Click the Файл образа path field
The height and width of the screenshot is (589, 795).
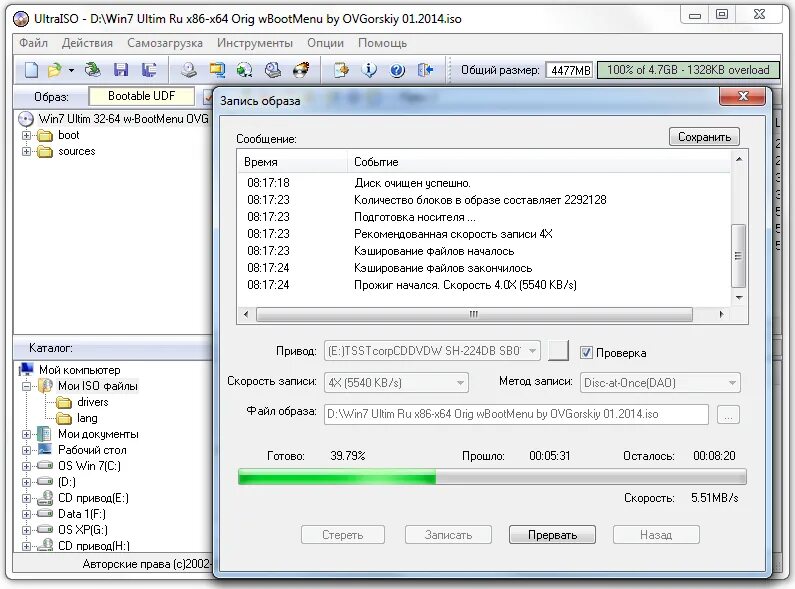(516, 414)
